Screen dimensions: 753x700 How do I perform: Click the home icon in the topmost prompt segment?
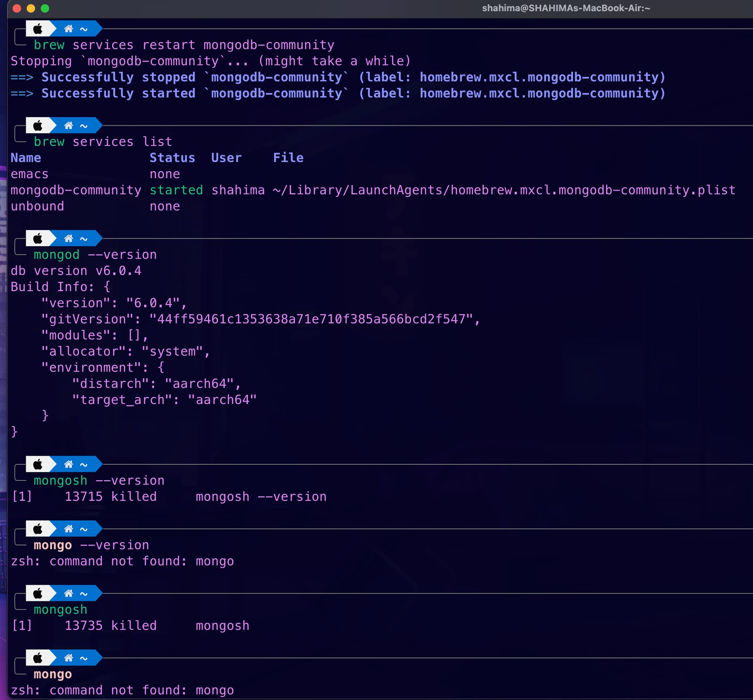tap(69, 29)
